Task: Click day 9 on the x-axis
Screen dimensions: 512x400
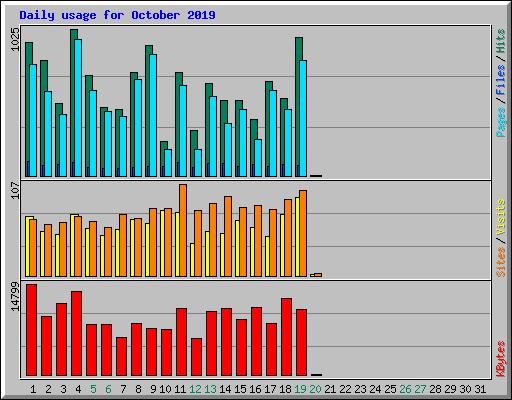Action: point(153,389)
